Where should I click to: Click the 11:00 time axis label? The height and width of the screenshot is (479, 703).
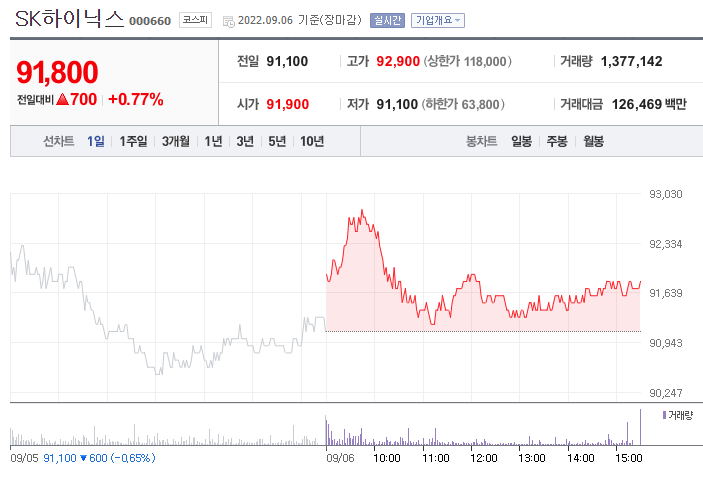436,458
